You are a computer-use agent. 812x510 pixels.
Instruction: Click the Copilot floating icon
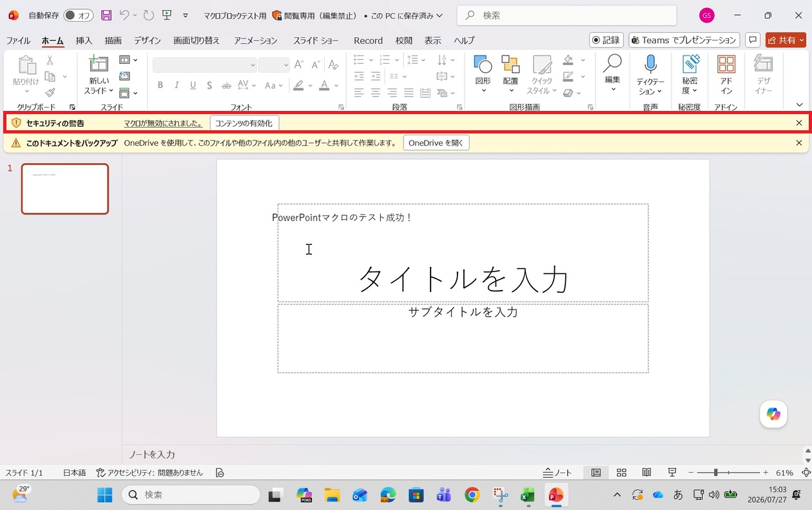tap(773, 414)
